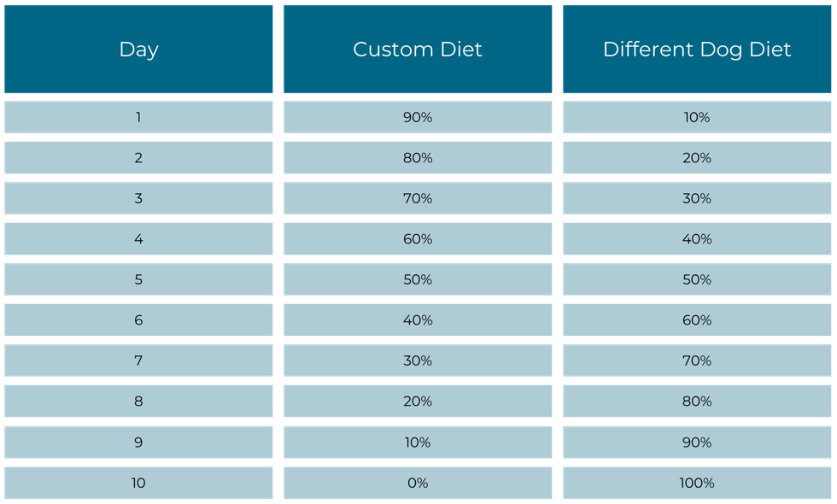837x504 pixels.
Task: Click the Day 9 cell
Action: (x=138, y=442)
